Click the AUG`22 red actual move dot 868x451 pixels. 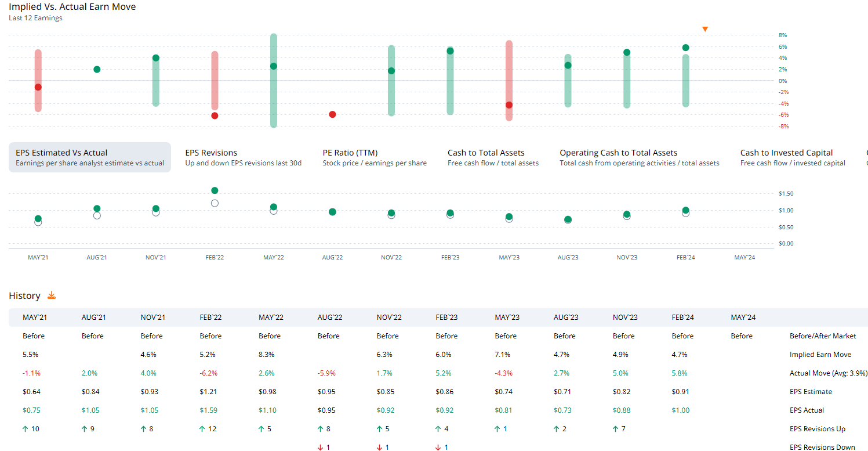(332, 114)
